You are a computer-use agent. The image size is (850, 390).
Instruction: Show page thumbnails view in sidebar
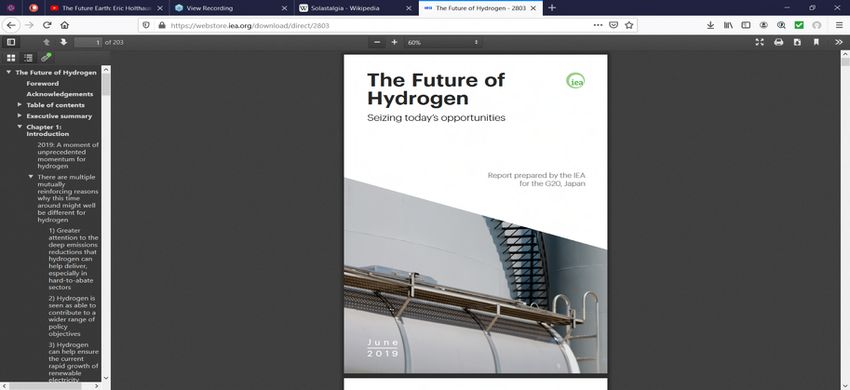coord(11,57)
